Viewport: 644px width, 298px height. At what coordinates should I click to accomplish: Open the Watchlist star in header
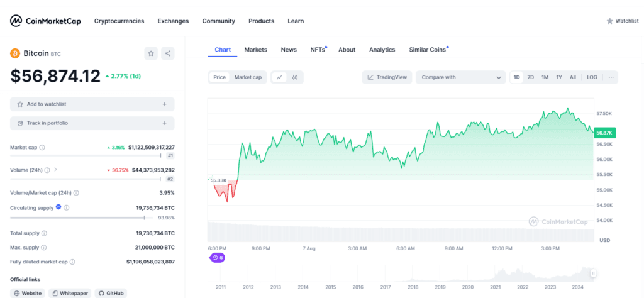pos(610,21)
